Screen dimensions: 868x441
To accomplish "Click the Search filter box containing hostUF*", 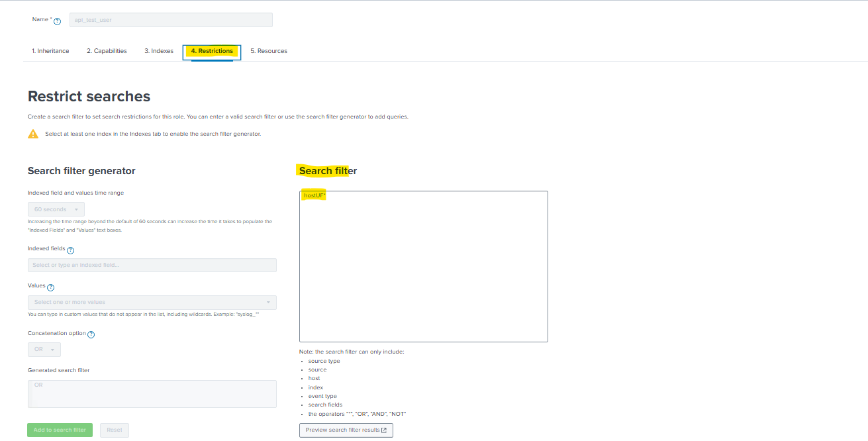I will point(423,266).
